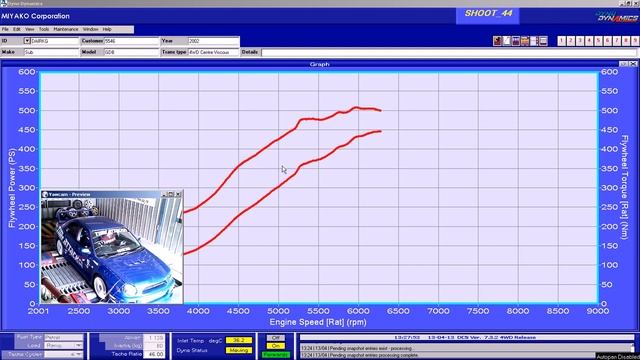The height and width of the screenshot is (360, 640).
Task: Open the View menu
Action: [30, 29]
